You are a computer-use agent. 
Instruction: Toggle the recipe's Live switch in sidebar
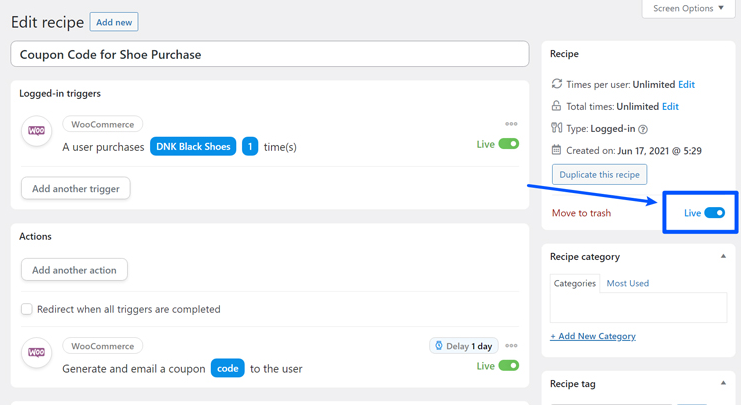point(714,213)
